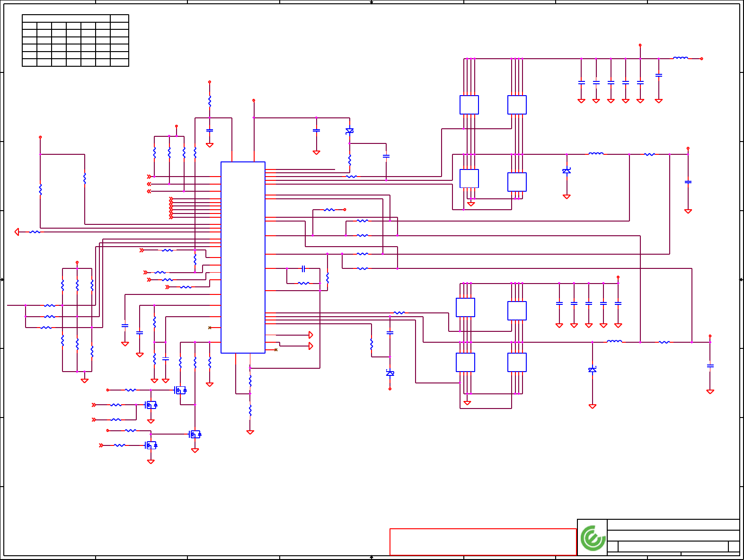Screen dimensions: 744x560
Task: Select the large blue IC rectangle in center
Action: (x=243, y=258)
